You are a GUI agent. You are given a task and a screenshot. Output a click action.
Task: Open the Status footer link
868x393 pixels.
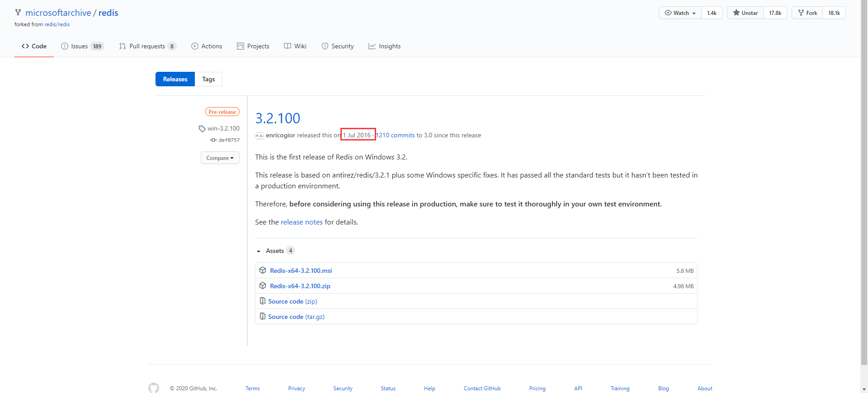click(x=388, y=388)
